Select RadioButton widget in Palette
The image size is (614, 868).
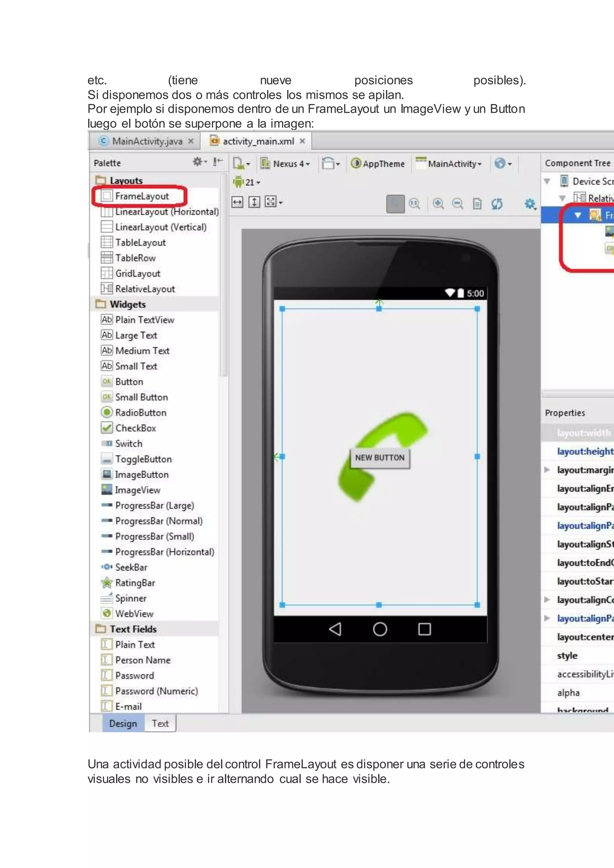click(140, 412)
